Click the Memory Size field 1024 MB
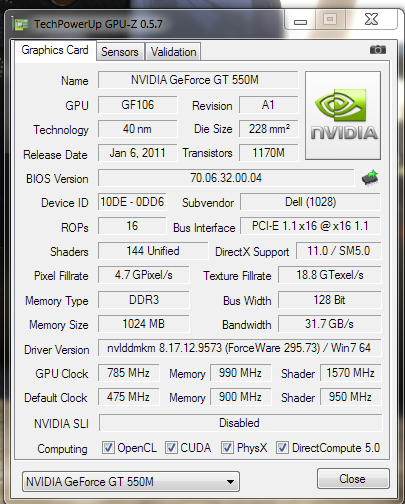The height and width of the screenshot is (504, 405). click(144, 324)
